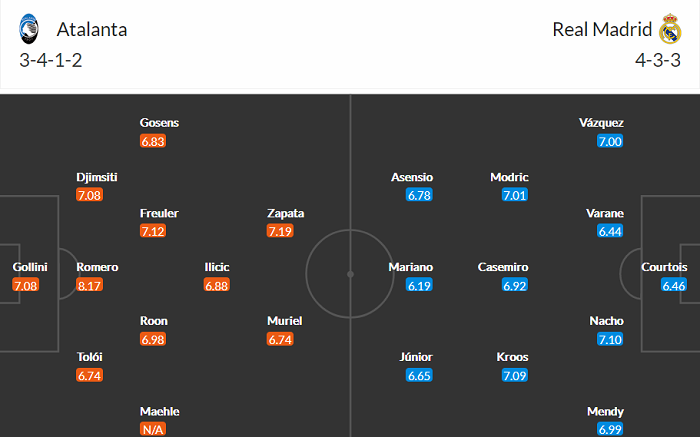Click Maehle's N/A rating badge

click(x=153, y=430)
